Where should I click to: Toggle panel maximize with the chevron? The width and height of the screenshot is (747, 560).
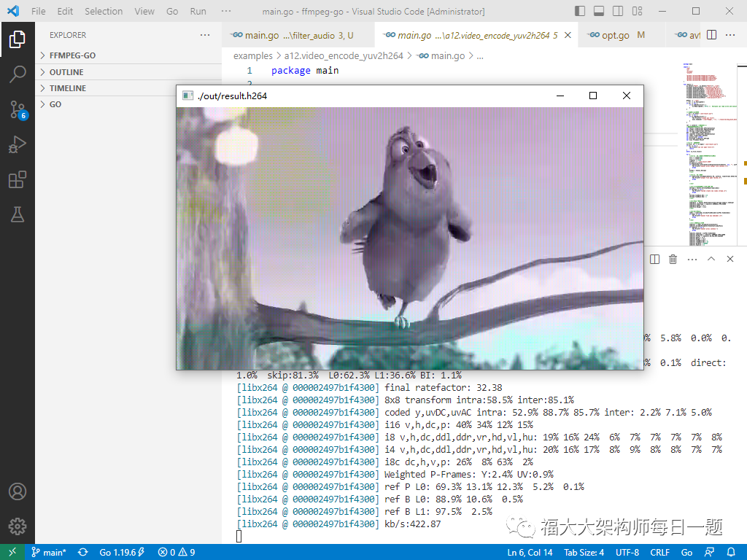coord(710,259)
